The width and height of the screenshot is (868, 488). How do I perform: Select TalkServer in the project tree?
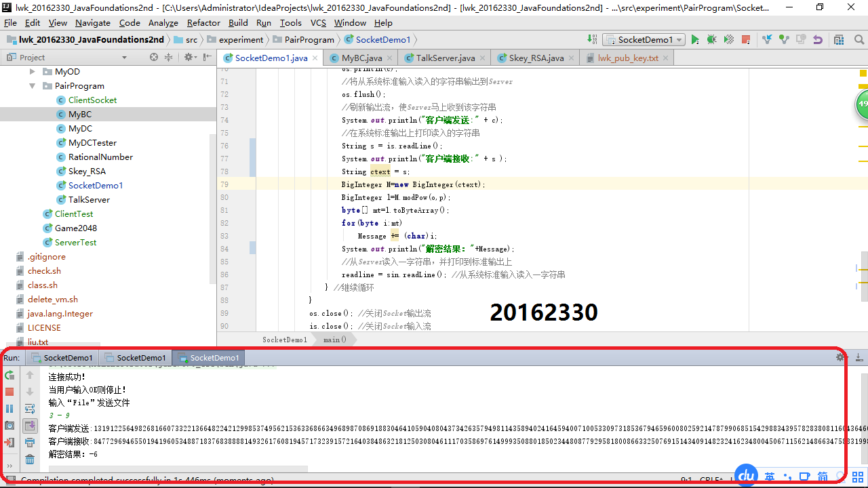(89, 199)
